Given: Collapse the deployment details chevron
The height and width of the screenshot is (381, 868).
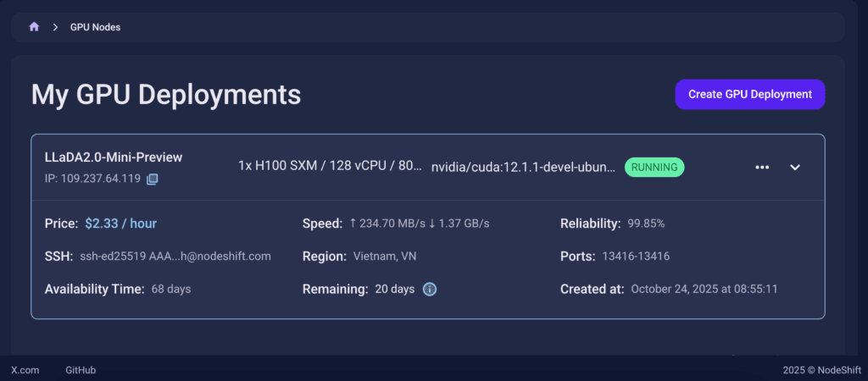Looking at the screenshot, I should tap(795, 168).
